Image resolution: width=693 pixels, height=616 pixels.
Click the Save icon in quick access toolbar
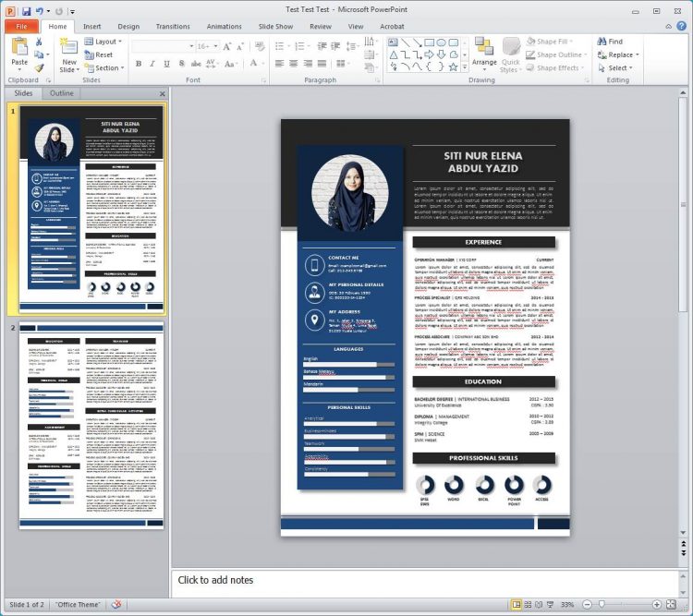[26, 11]
